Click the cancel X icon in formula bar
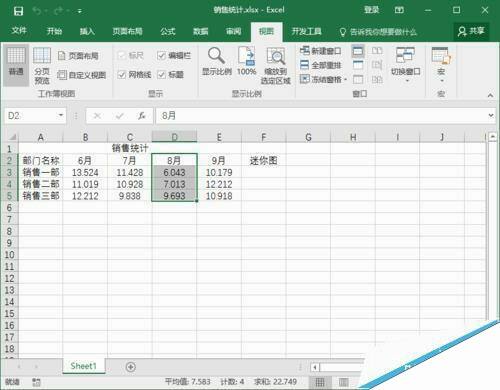500x390 pixels. (97, 116)
